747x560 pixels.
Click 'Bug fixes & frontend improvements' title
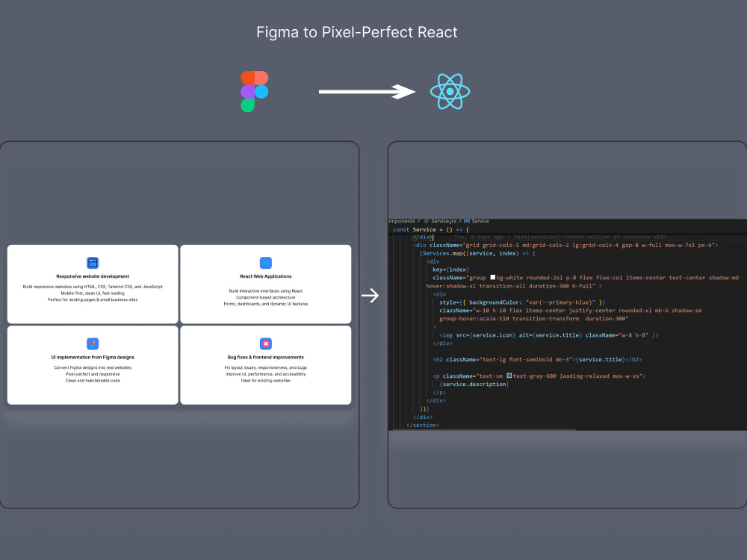266,357
